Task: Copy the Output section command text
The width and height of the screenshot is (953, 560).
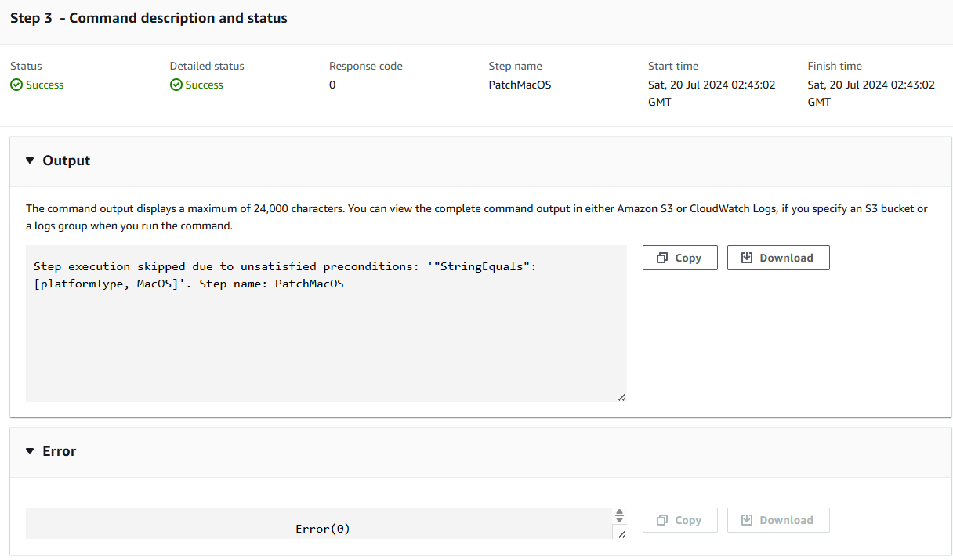Action: [x=679, y=258]
